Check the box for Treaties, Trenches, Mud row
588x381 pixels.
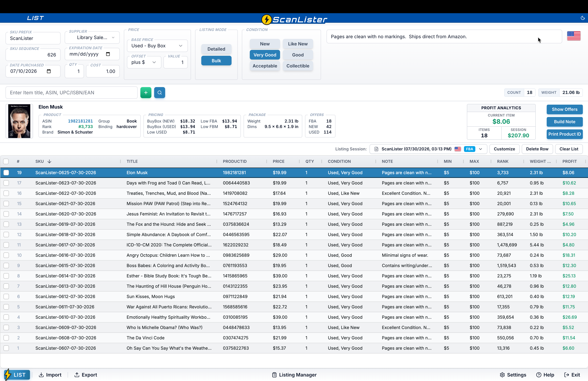tap(6, 193)
